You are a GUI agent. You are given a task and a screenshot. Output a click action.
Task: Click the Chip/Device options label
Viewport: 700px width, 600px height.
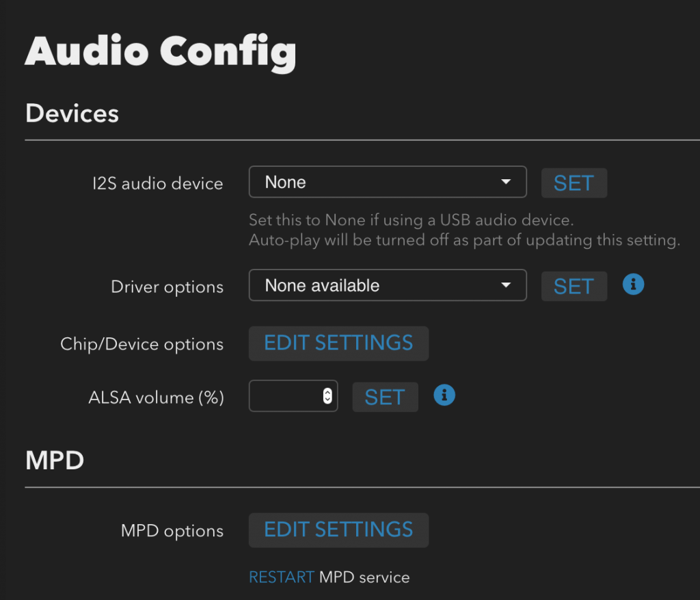[142, 343]
